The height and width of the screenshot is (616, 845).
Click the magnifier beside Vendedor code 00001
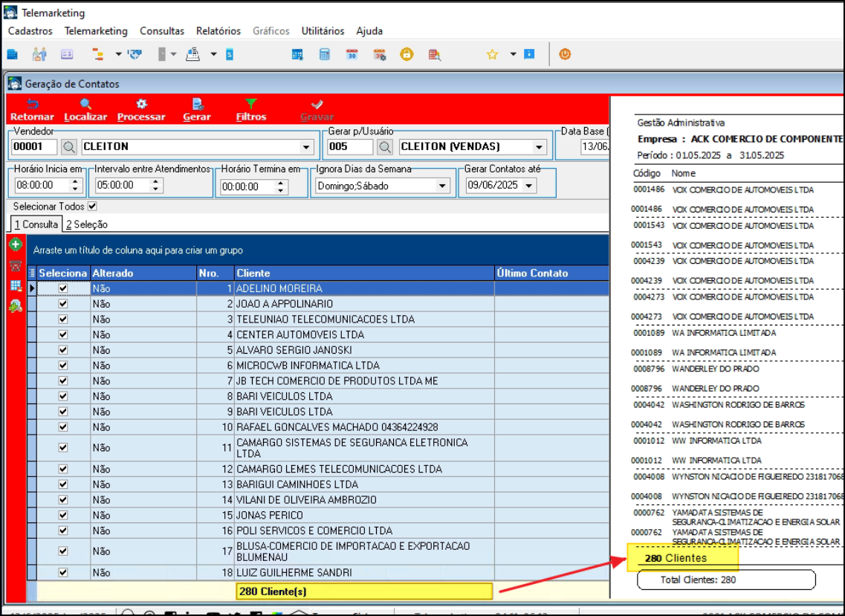coord(68,146)
